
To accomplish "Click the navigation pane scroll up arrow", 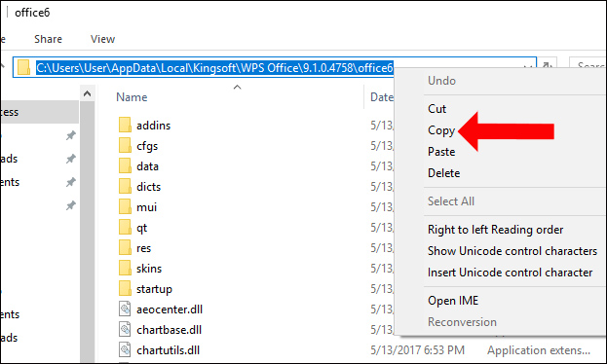I will tap(87, 93).
